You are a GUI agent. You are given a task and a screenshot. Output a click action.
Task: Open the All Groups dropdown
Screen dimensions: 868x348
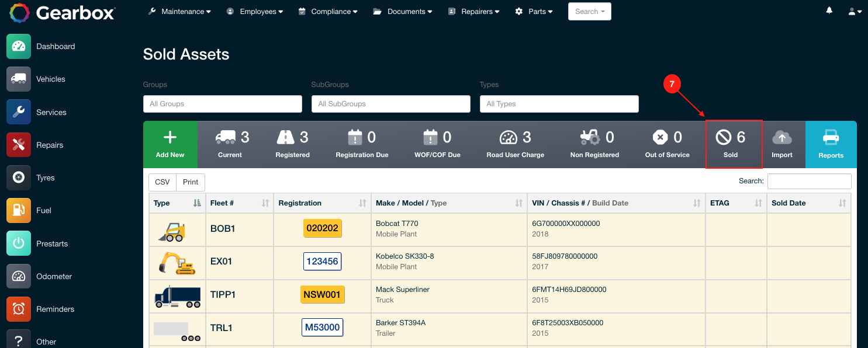coord(222,103)
